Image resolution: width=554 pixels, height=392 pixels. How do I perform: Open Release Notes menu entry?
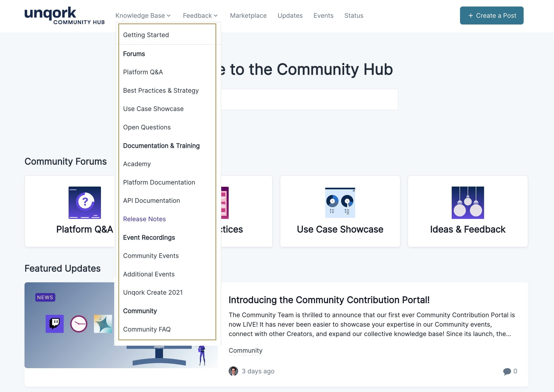(144, 219)
